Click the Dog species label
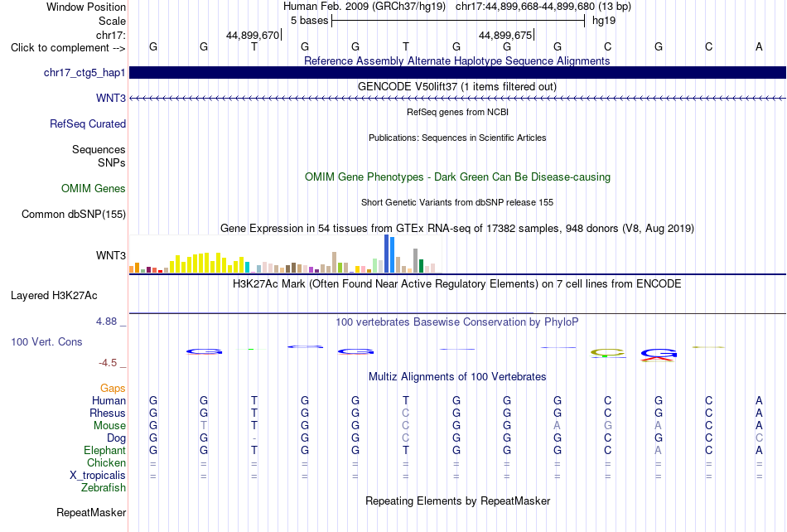Screen dimensions: 787x532 click(116, 438)
